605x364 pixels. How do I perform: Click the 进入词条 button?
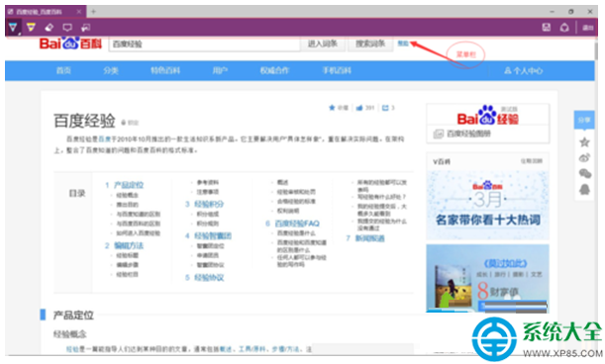tap(323, 44)
